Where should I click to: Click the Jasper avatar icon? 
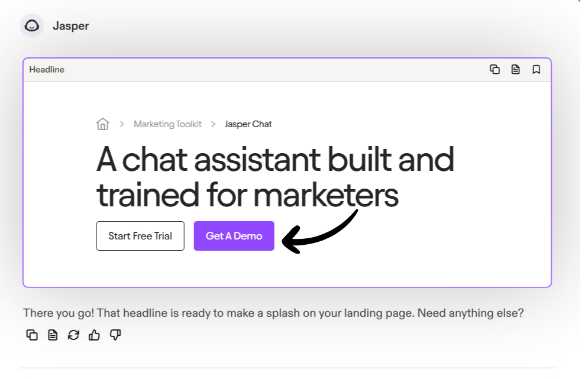32,26
